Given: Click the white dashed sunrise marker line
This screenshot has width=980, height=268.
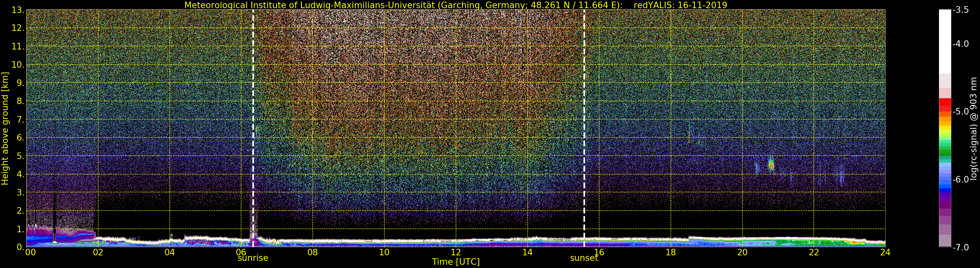Looking at the screenshot, I should point(253,128).
